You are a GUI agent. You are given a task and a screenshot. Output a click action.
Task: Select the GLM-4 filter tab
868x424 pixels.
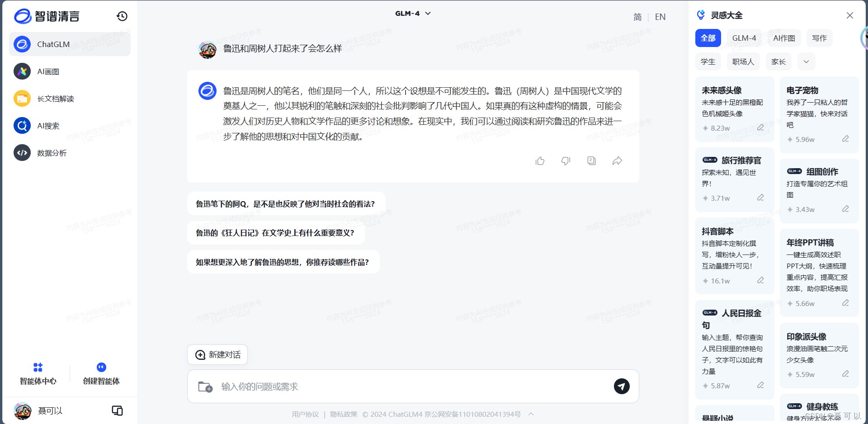[x=744, y=38]
